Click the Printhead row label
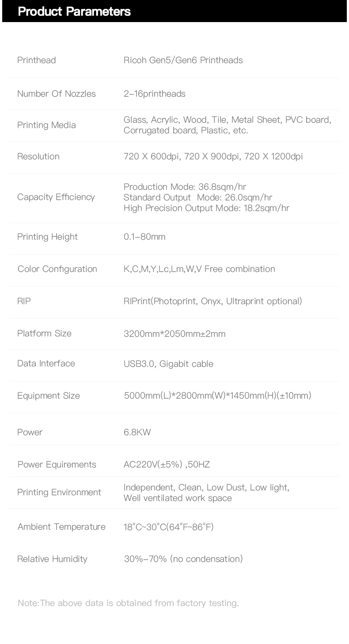Viewport: 349px width, 644px height. coord(37,60)
